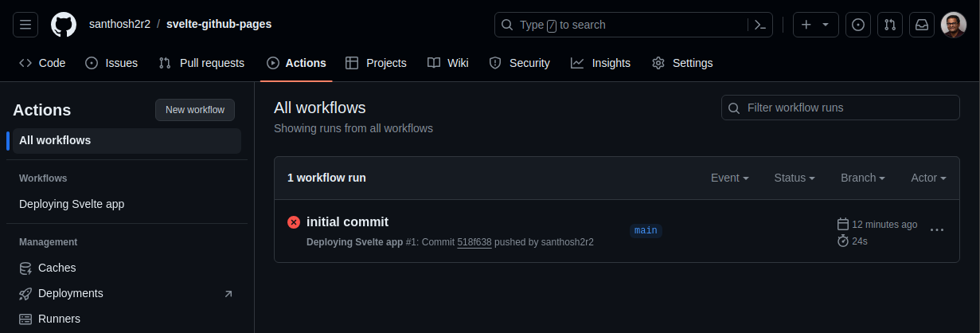Switch to the Issues tab
Viewport: 980px width, 333px height.
pos(111,63)
